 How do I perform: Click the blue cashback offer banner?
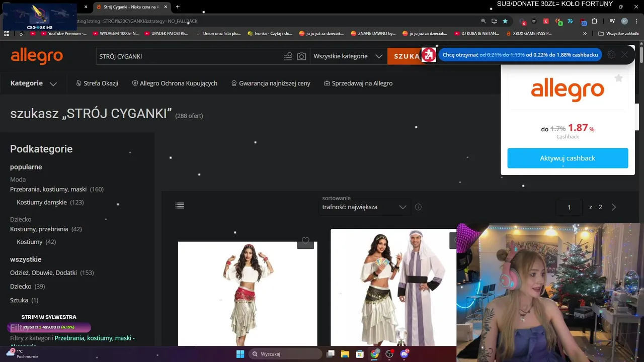point(520,55)
